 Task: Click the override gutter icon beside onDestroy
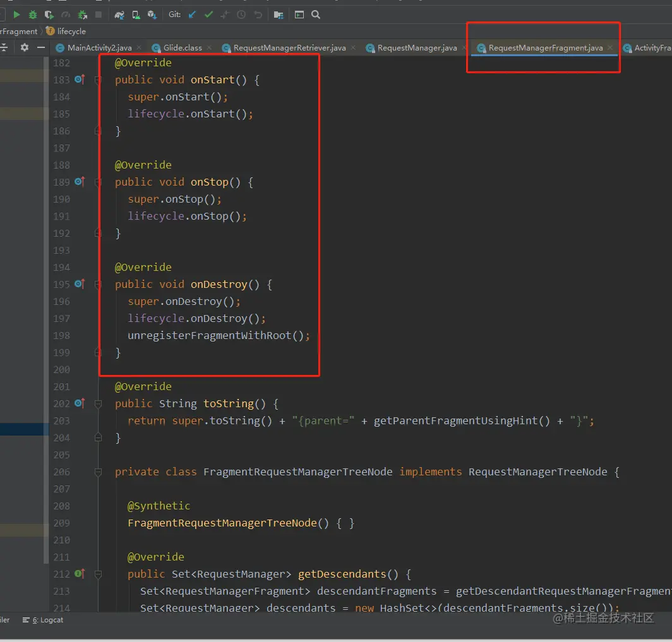80,284
